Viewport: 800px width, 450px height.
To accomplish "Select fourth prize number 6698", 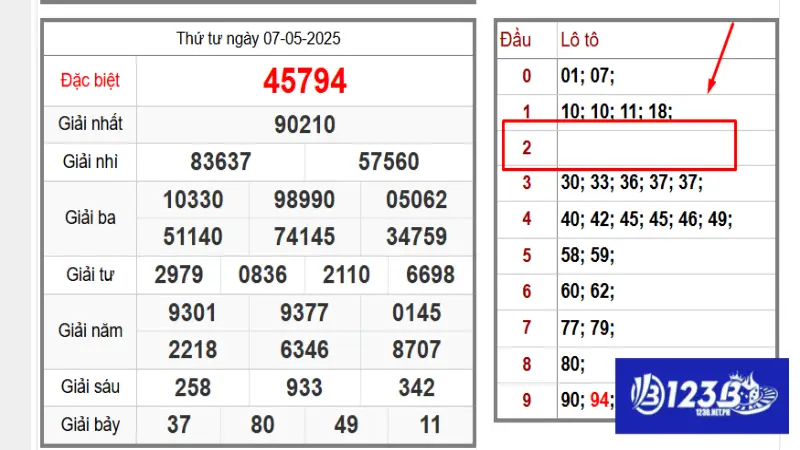I will click(430, 275).
